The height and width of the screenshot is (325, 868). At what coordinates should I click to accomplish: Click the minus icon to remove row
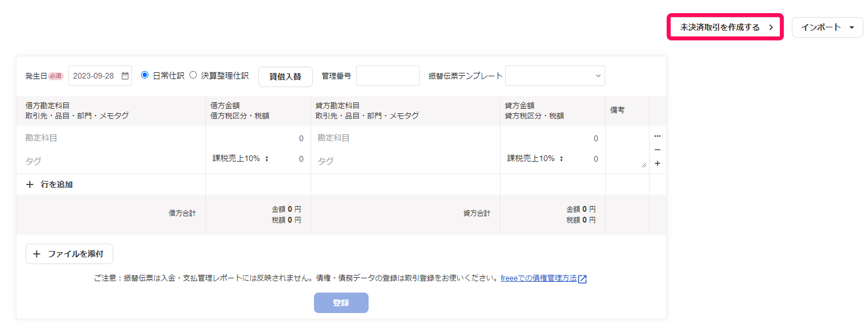[658, 150]
